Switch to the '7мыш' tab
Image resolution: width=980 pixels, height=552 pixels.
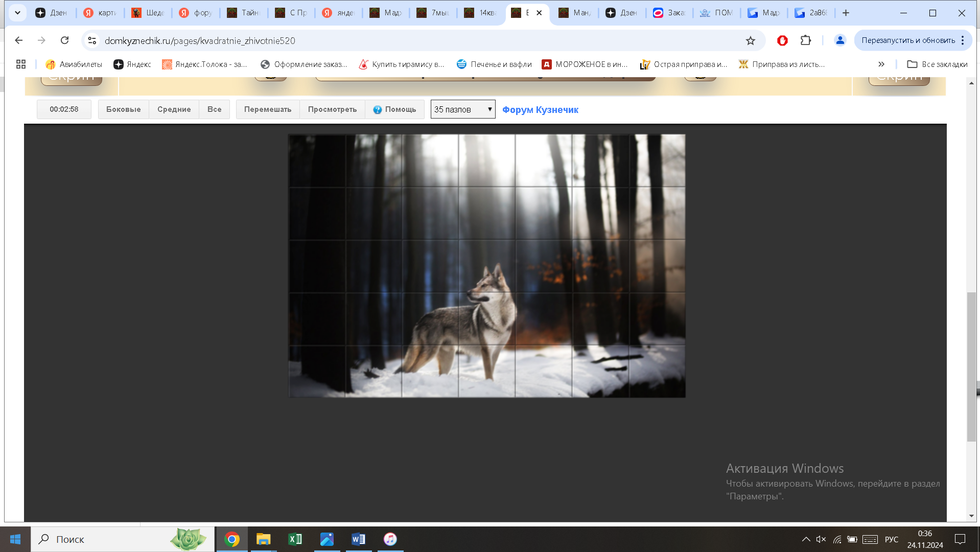coord(433,13)
